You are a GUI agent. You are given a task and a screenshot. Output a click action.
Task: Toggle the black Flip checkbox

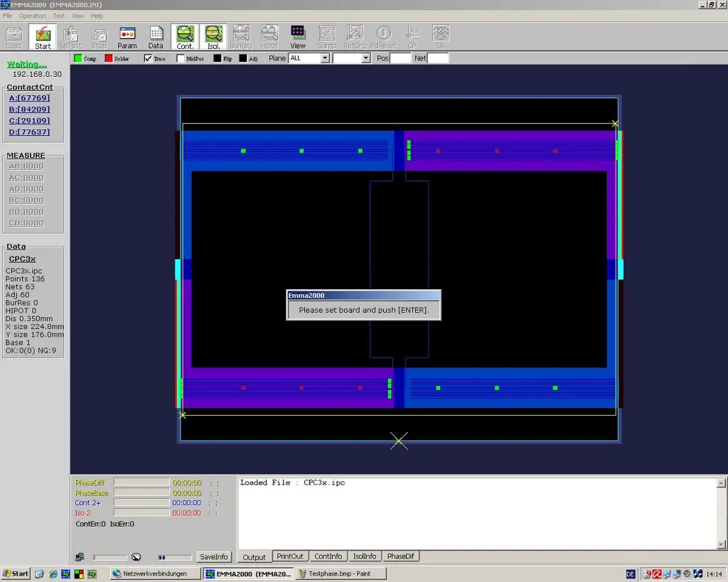click(x=218, y=58)
